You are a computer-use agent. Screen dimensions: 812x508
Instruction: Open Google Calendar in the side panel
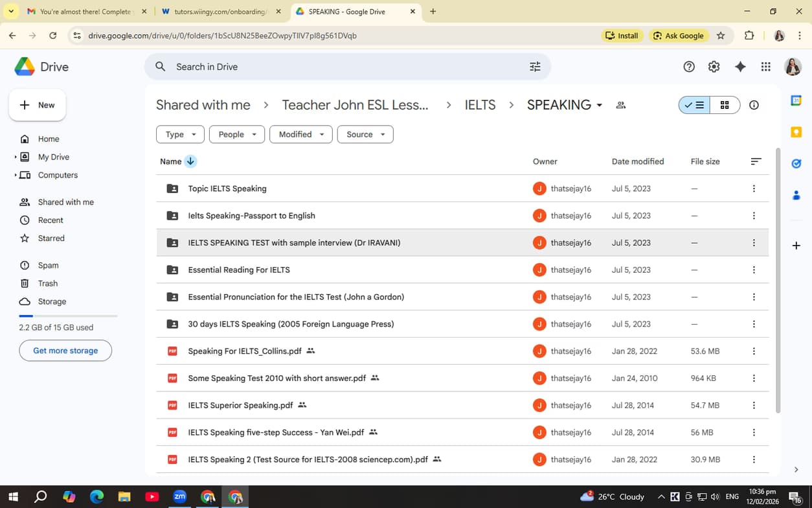click(x=796, y=100)
